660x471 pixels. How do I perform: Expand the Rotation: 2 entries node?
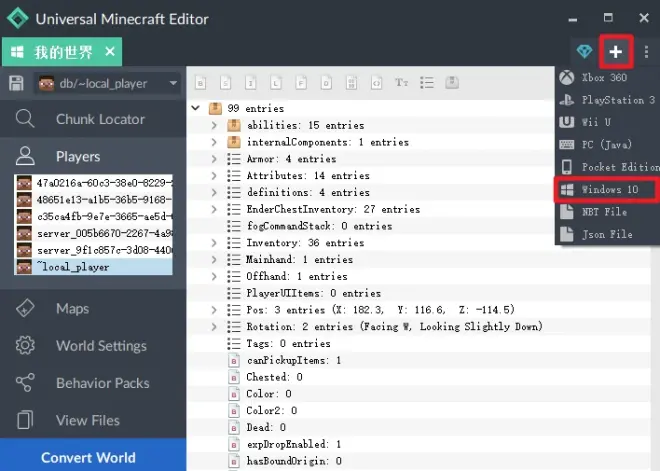tap(214, 327)
